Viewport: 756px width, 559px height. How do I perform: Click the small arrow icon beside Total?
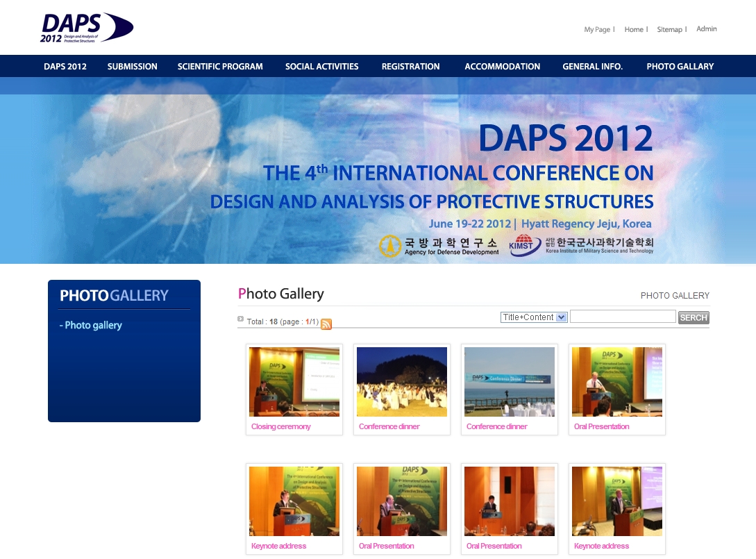pyautogui.click(x=241, y=319)
